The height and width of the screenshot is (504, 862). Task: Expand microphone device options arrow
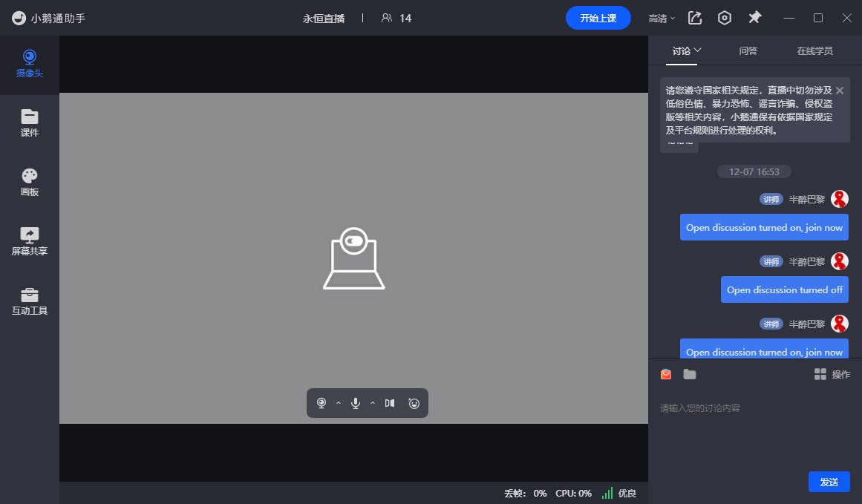[373, 403]
